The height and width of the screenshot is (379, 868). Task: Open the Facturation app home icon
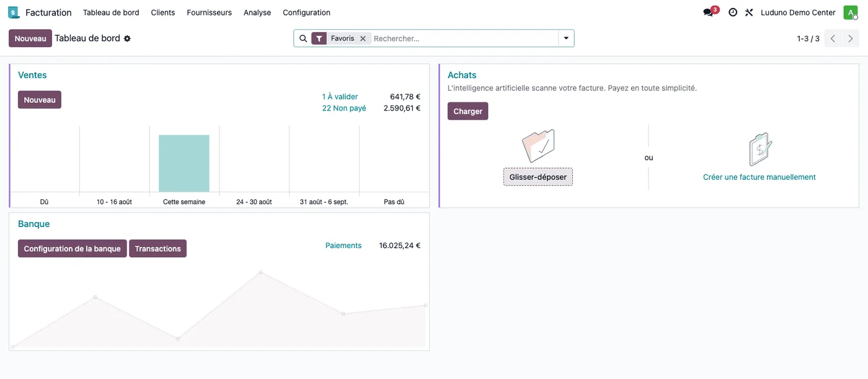[x=14, y=12]
